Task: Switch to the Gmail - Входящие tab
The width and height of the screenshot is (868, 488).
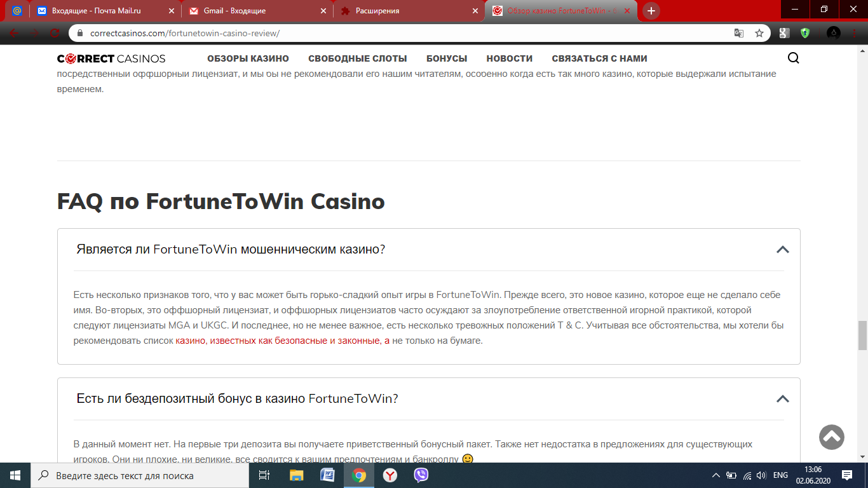Action: pyautogui.click(x=257, y=11)
